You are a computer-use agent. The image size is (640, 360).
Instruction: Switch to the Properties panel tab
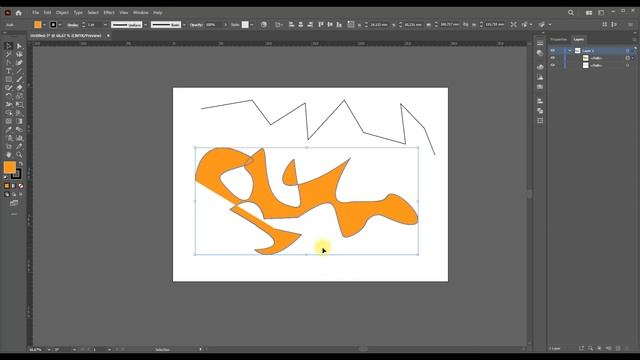tap(558, 40)
